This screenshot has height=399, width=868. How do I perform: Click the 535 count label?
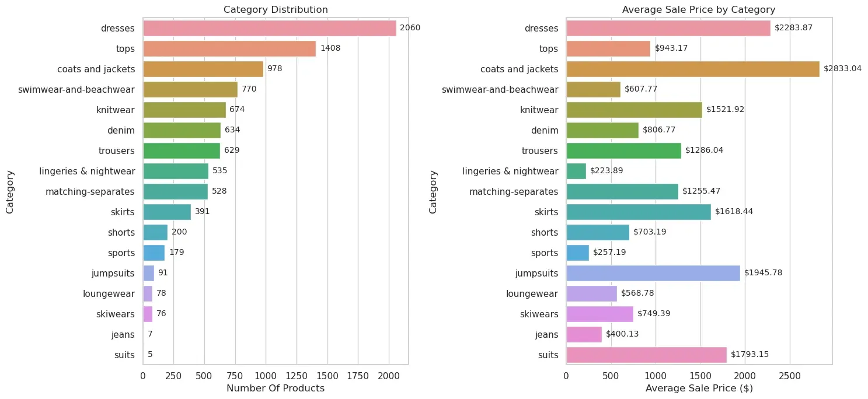coord(220,171)
